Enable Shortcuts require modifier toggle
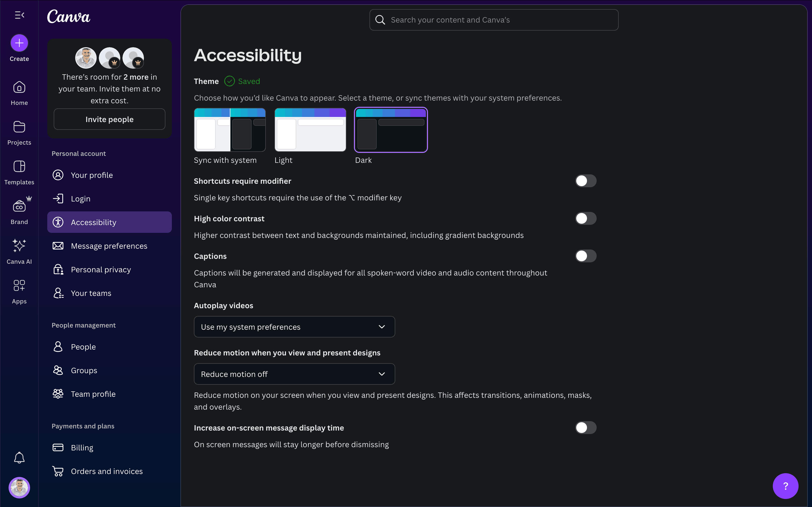This screenshot has height=507, width=812. coord(586,181)
